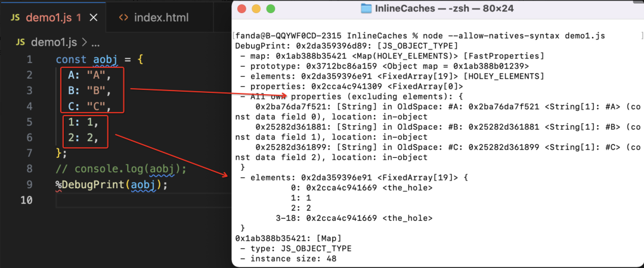644x268 pixels.
Task: Click line number 1 in the gutter
Action: pos(29,60)
